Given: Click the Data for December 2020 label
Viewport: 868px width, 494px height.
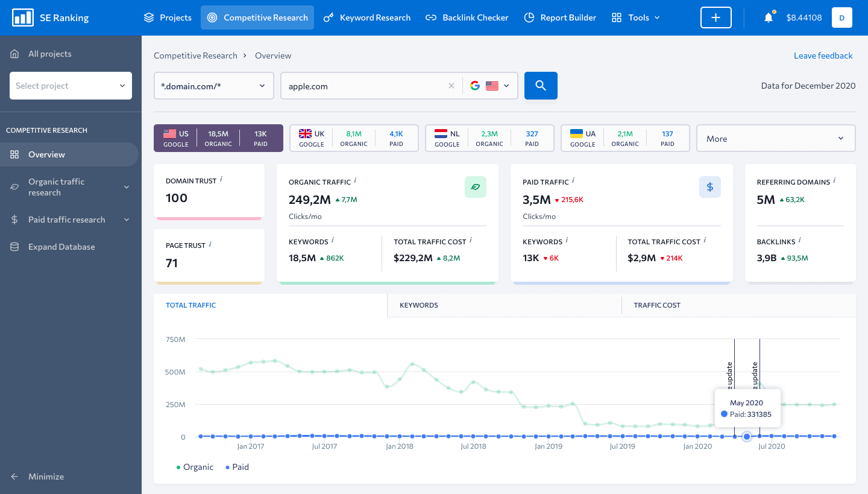Looking at the screenshot, I should [808, 86].
